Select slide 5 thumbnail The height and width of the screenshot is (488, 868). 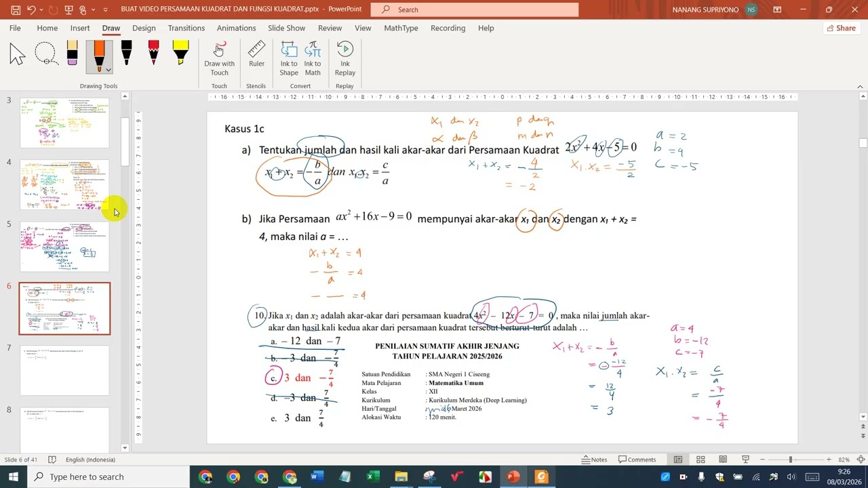[x=64, y=246]
